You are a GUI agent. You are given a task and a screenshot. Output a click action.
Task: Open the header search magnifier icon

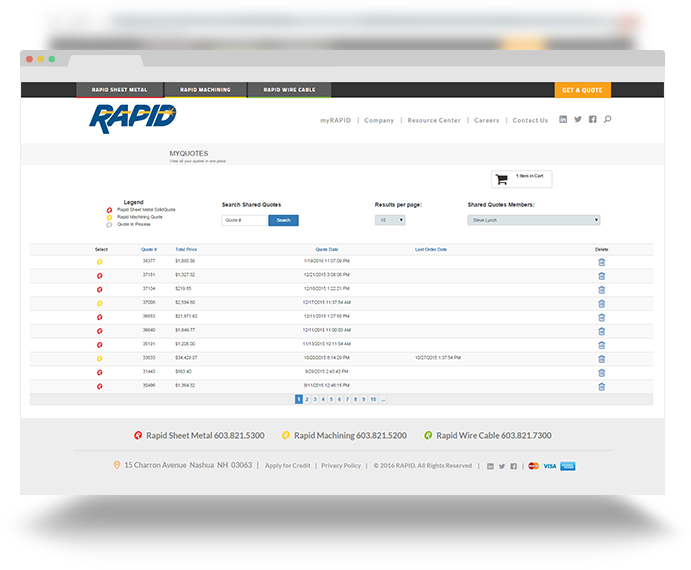[607, 119]
